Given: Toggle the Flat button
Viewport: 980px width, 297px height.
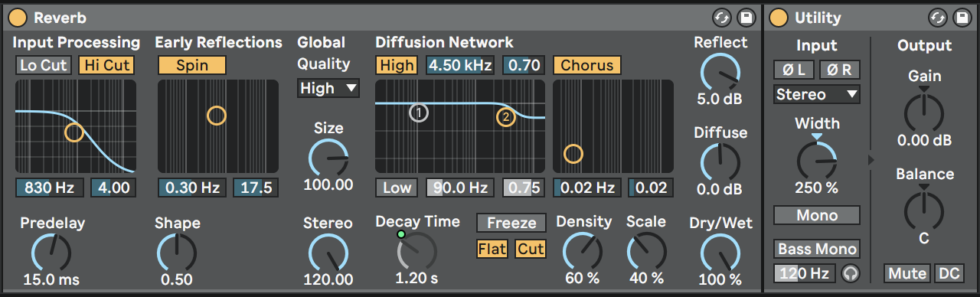Looking at the screenshot, I should [x=492, y=249].
